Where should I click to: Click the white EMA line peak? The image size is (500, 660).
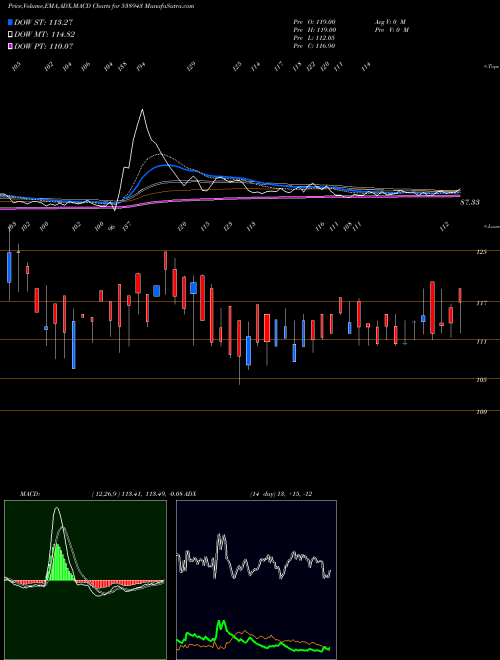point(142,110)
